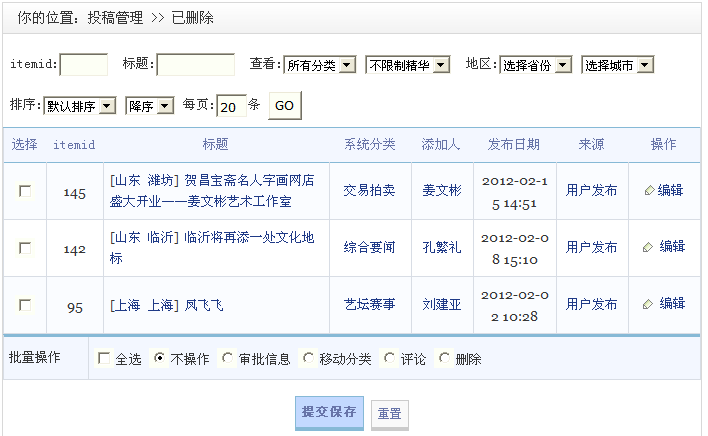Click 用户发布 source in row 142
The width and height of the screenshot is (708, 436).
pyautogui.click(x=592, y=247)
